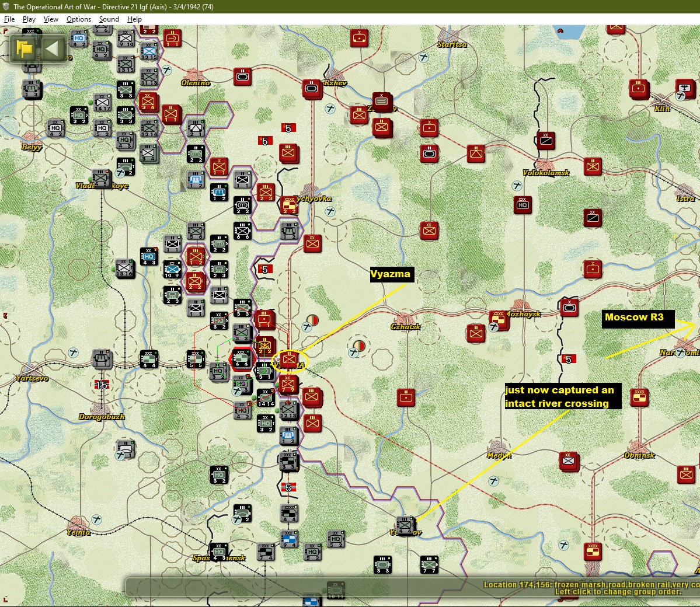Select the Soviet unit at Sychyovka

point(289,205)
